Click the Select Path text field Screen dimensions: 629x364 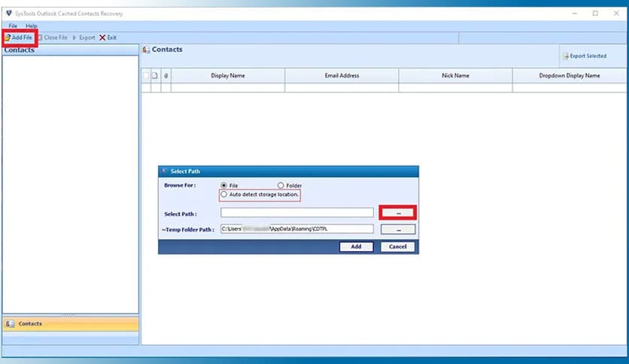point(297,213)
